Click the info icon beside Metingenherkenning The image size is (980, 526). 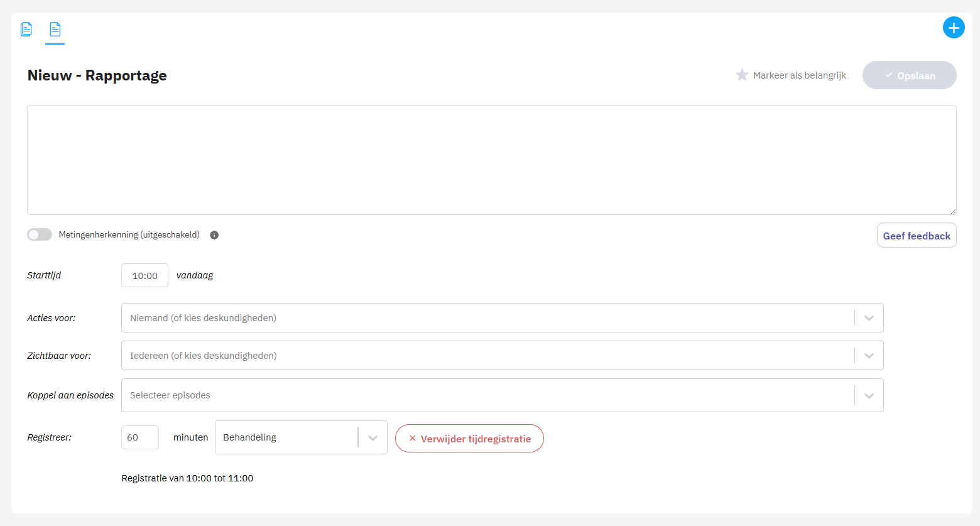[214, 235]
